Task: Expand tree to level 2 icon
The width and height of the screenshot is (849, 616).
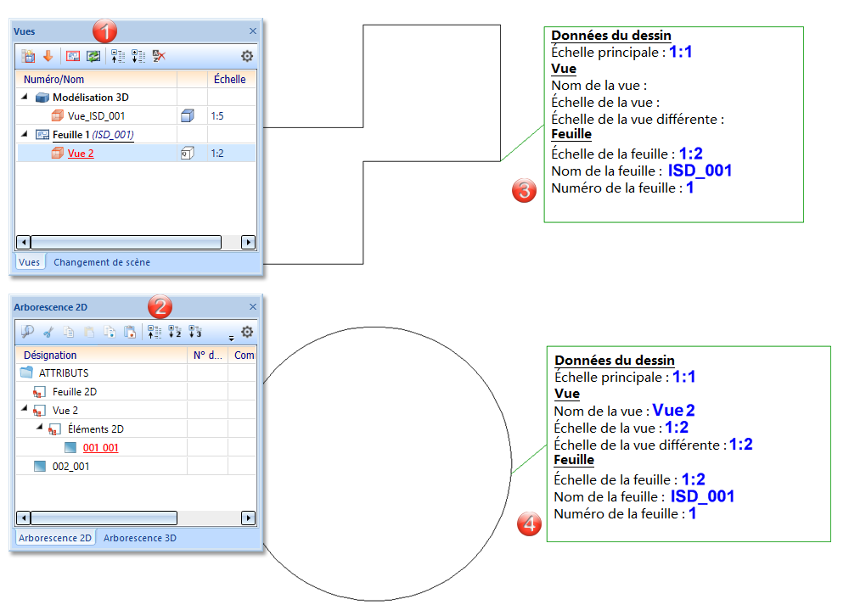Action: click(x=174, y=331)
